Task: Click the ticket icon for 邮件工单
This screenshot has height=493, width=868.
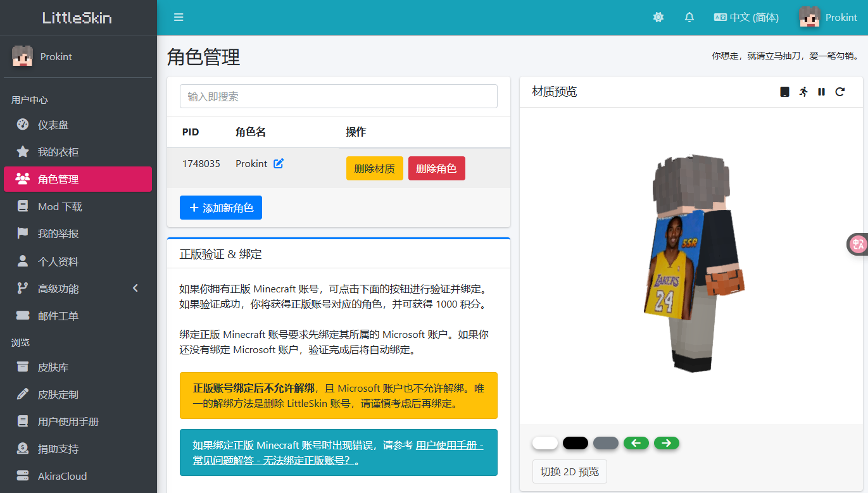Action: tap(23, 316)
